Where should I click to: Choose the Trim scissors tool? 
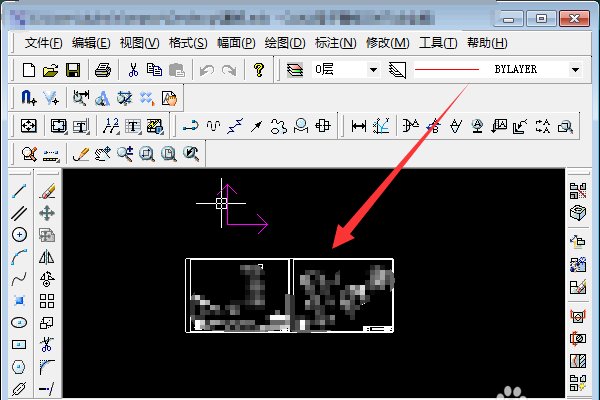[46, 344]
